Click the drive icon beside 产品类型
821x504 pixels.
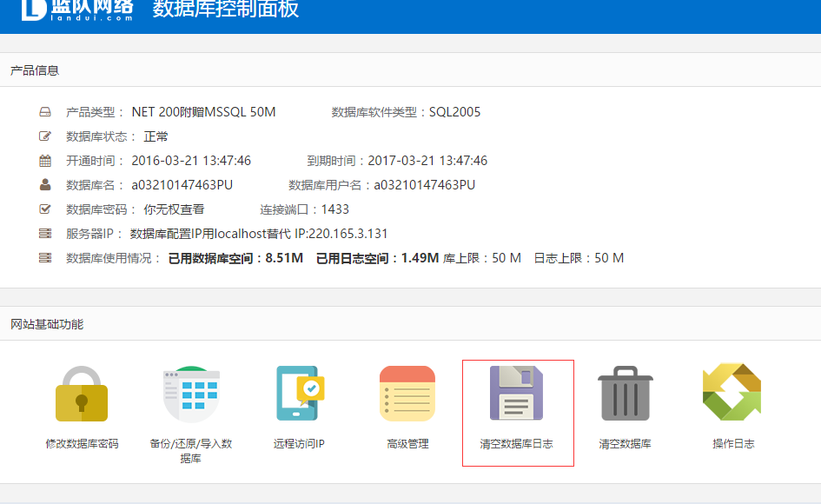coord(45,112)
